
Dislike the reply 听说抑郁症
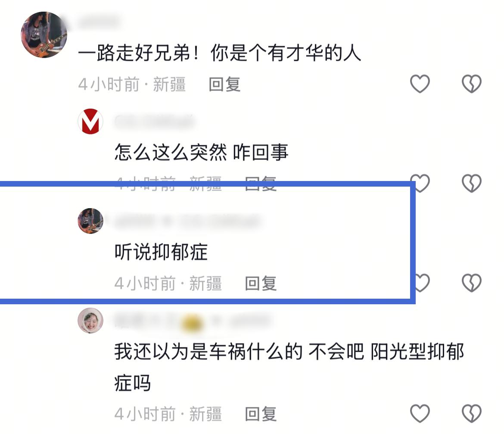click(472, 283)
